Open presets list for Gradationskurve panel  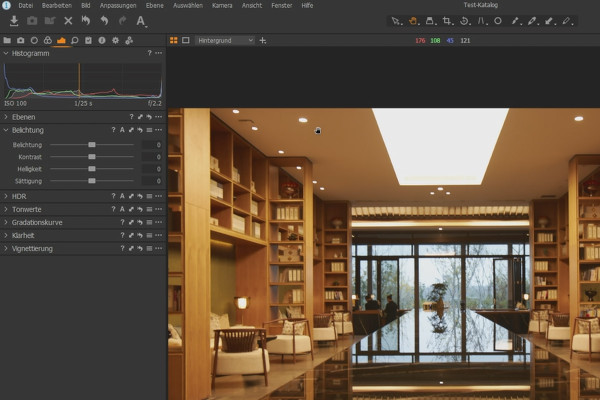[x=149, y=222]
